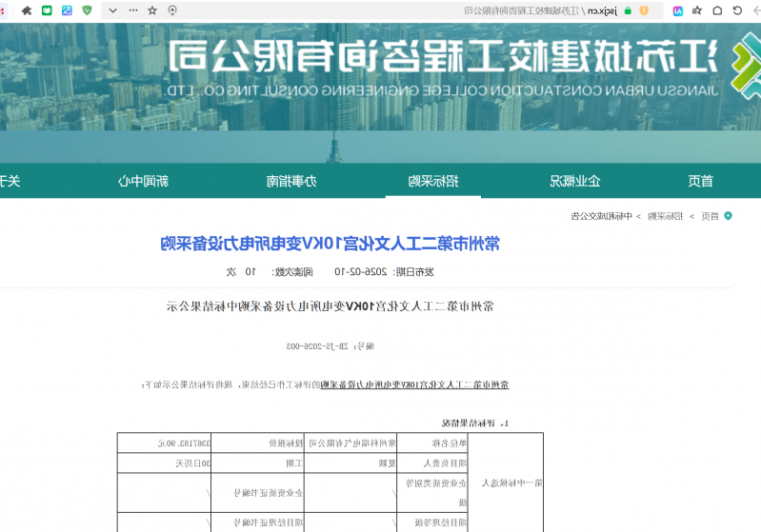Viewport: 761px width, 532px height.
Task: Open the green shield adblock extension
Action: pyautogui.click(x=87, y=10)
